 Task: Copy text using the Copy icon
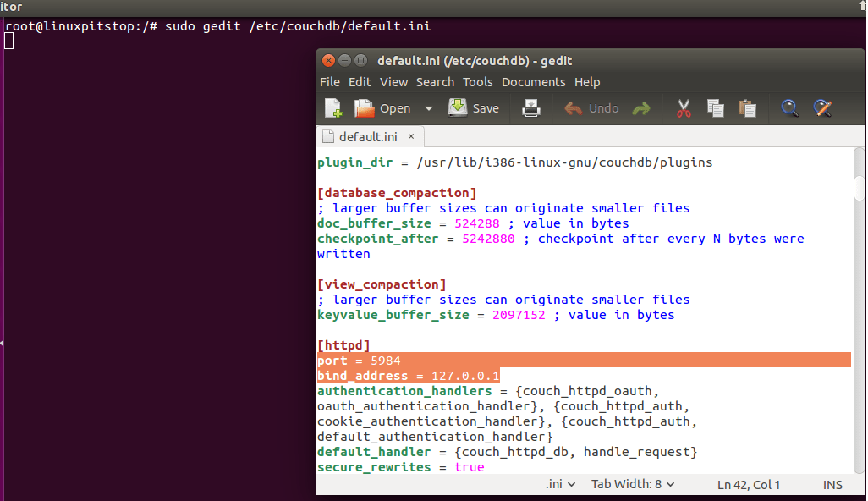coord(715,108)
